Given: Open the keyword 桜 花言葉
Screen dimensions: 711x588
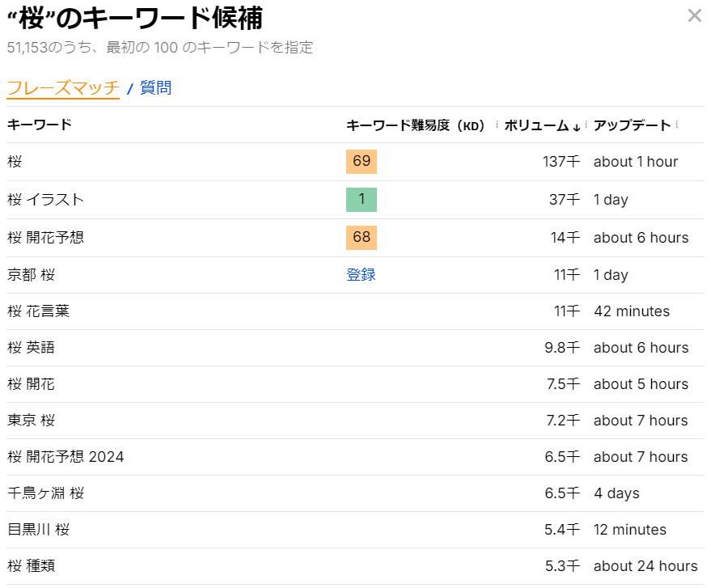Looking at the screenshot, I should (36, 311).
